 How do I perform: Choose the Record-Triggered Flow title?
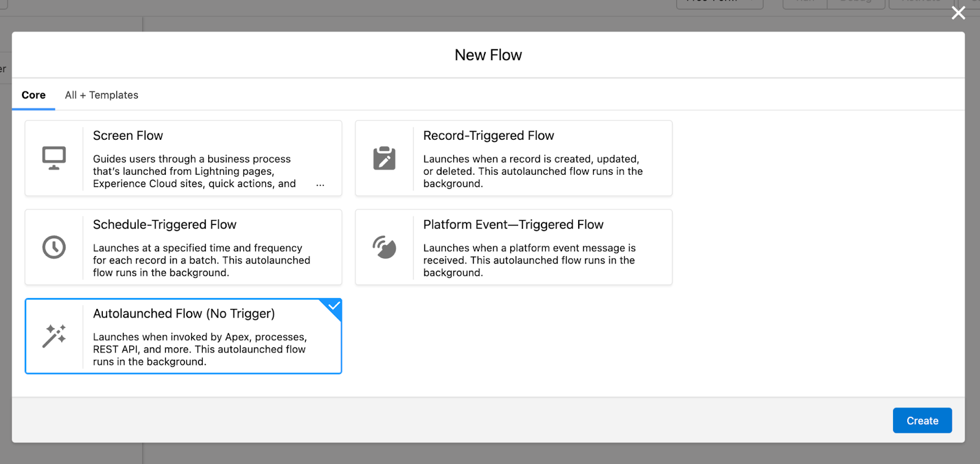coord(489,135)
